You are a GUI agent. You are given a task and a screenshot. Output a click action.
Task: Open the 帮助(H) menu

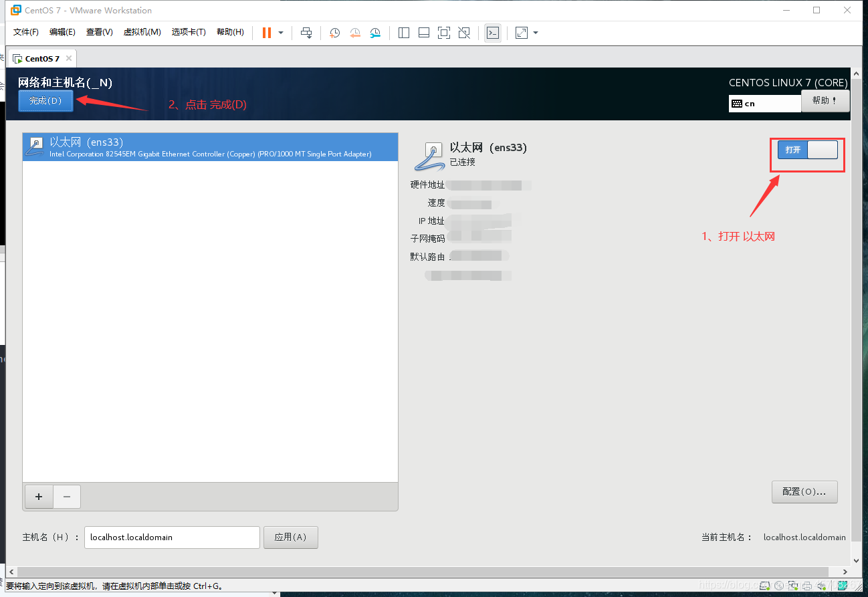(230, 32)
